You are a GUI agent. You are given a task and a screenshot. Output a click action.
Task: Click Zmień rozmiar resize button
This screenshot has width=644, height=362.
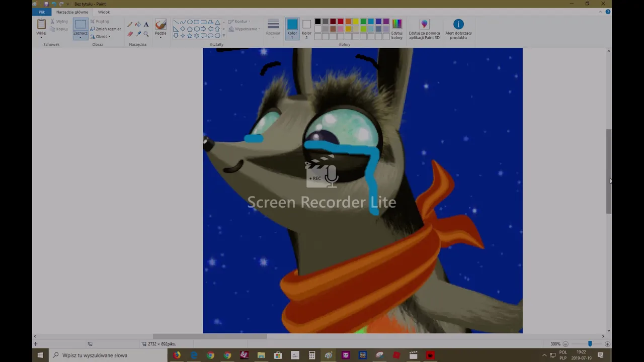click(106, 29)
